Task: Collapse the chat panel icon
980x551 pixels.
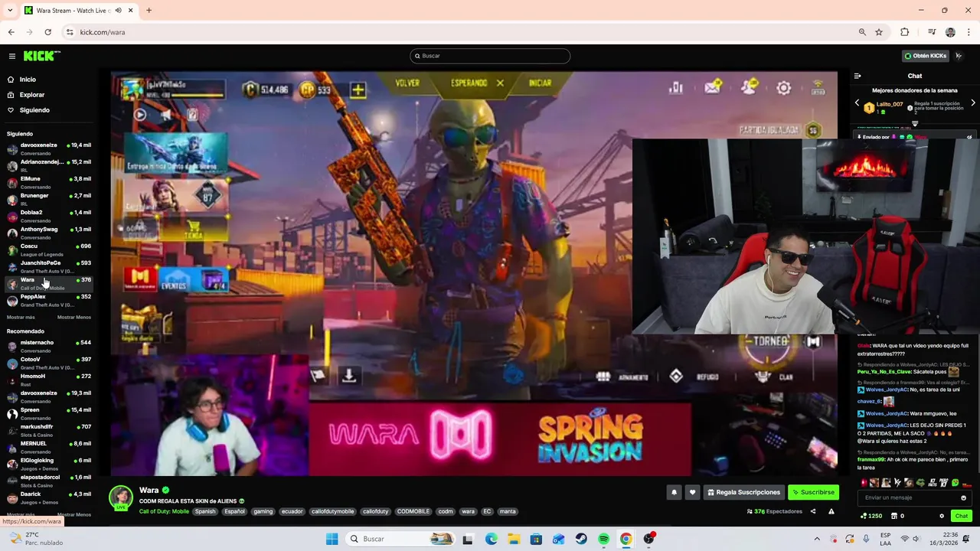Action: [857, 76]
